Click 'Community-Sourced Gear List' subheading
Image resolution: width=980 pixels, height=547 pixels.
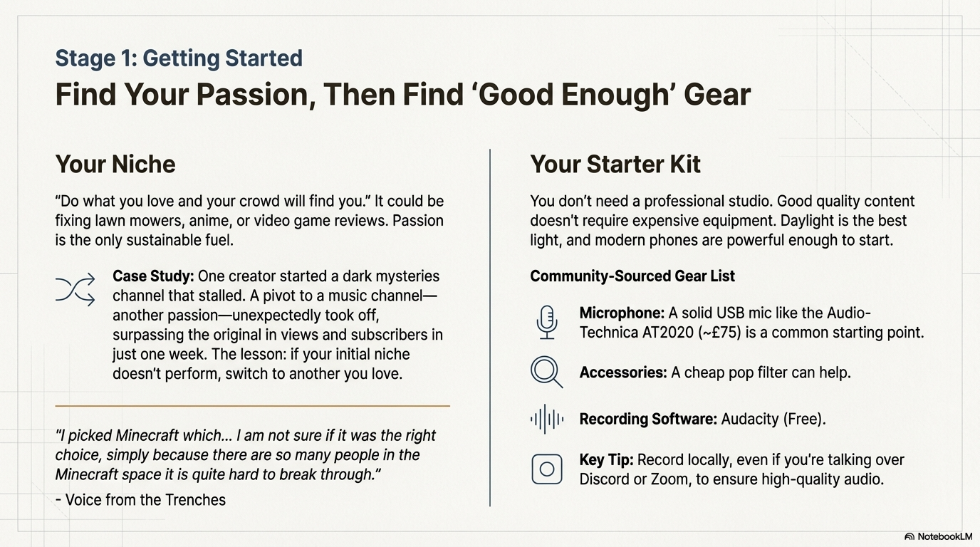[x=632, y=276]
